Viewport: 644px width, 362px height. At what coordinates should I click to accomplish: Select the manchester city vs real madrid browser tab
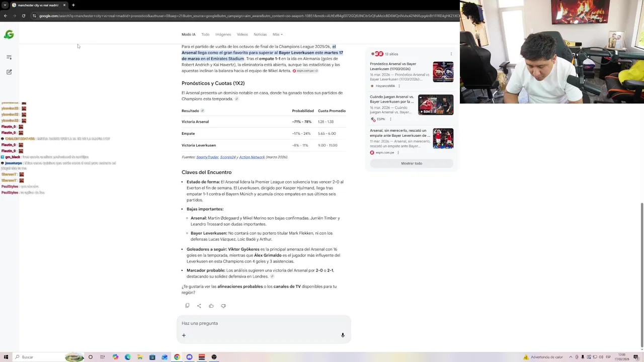point(38,5)
